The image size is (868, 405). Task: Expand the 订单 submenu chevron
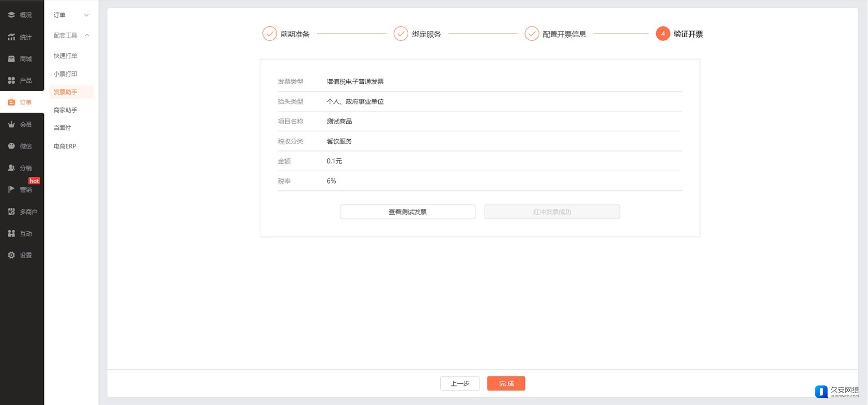click(x=86, y=16)
